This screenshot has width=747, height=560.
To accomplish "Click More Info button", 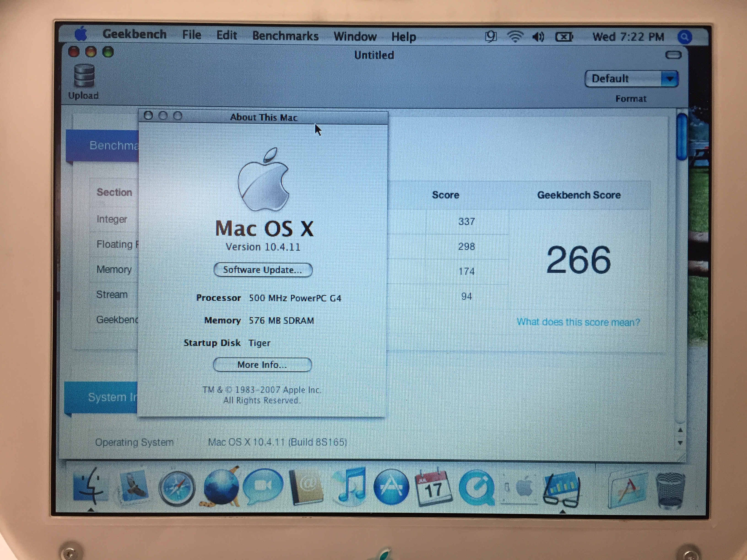I will pyautogui.click(x=262, y=365).
